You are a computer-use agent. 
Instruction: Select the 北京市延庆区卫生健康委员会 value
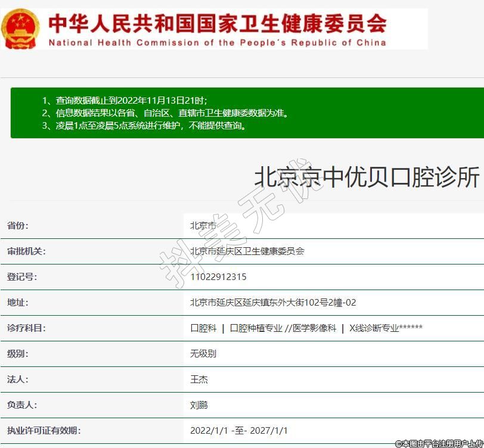[x=247, y=251]
